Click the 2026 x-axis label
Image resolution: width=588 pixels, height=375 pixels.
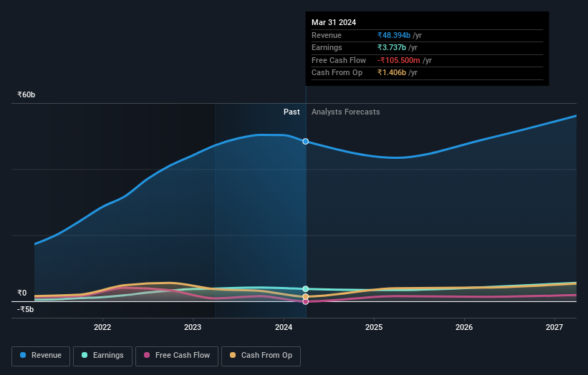click(464, 327)
